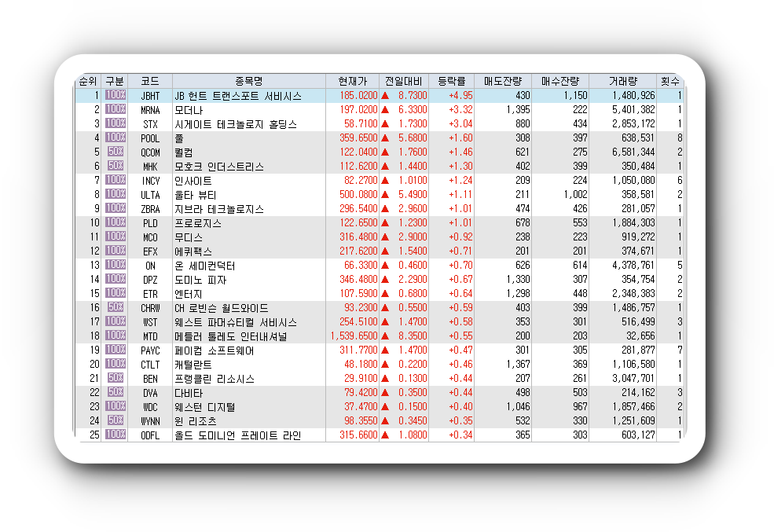Open stock name 캐털란트
Screen dimensions: 774x532
(x=193, y=365)
